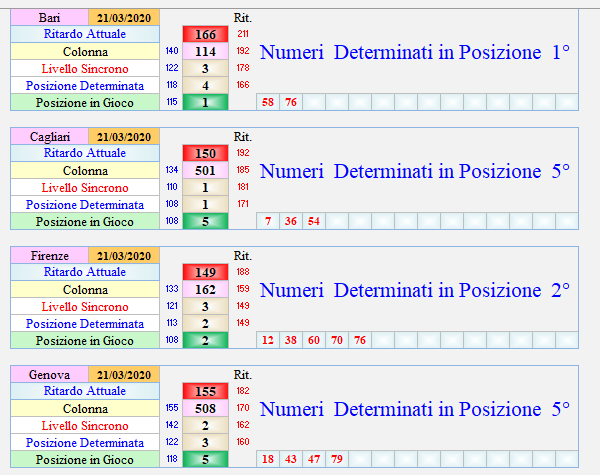Click Ritardo Attuale value 166 for Bari
This screenshot has width=600, height=475.
click(x=205, y=34)
